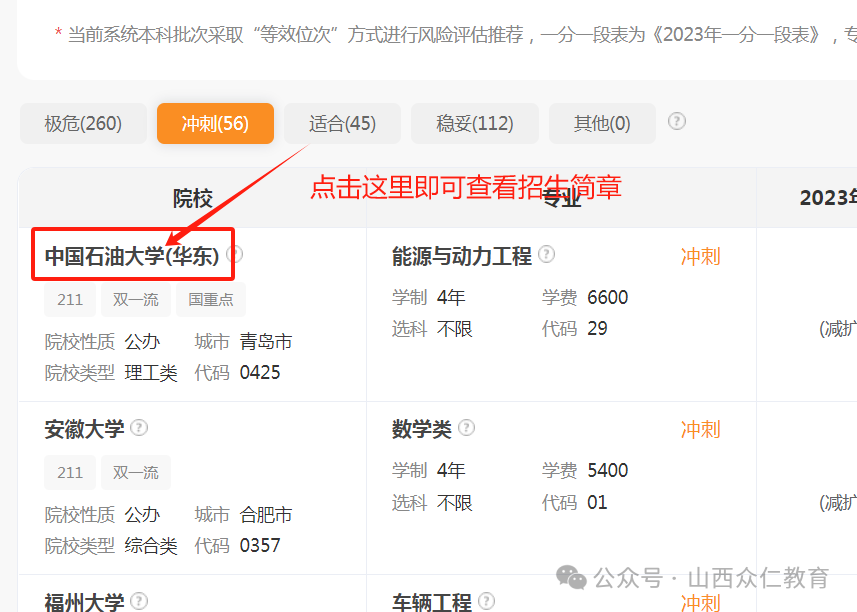Click the 双一流 tag under 安徽大学
The height and width of the screenshot is (612, 857).
136,472
